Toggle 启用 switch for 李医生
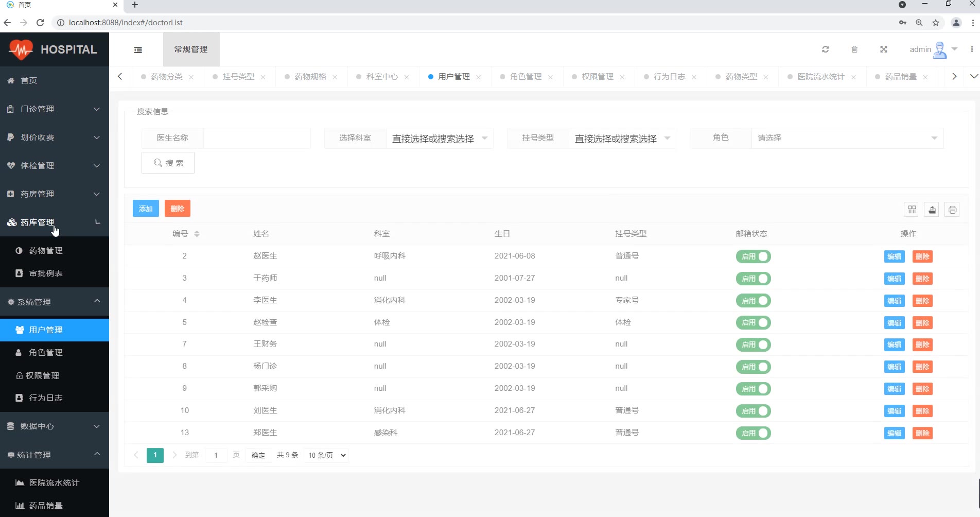Viewport: 980px width, 517px height. [753, 301]
